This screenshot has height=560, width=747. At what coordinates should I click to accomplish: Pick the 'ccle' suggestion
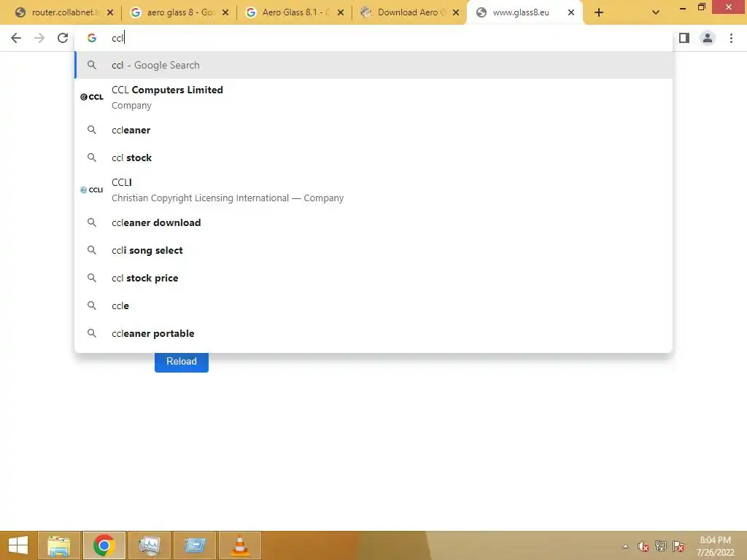[x=373, y=306]
